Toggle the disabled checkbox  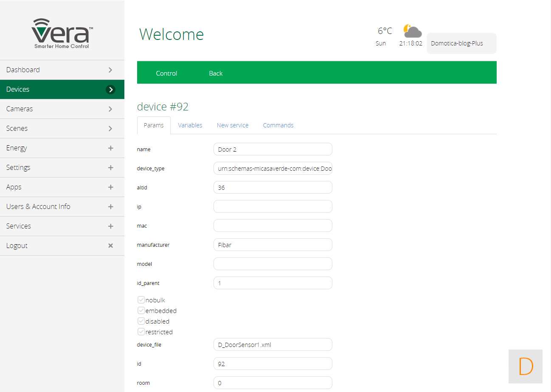click(141, 321)
